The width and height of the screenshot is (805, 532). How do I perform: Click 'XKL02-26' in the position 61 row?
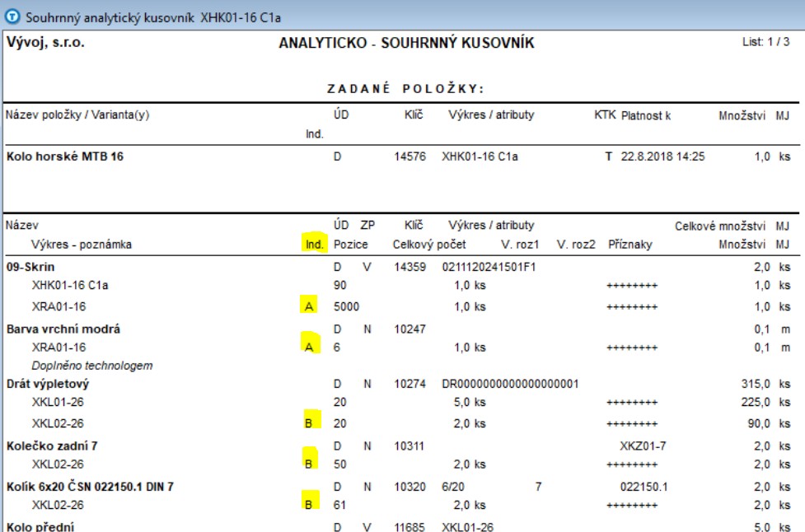click(58, 506)
